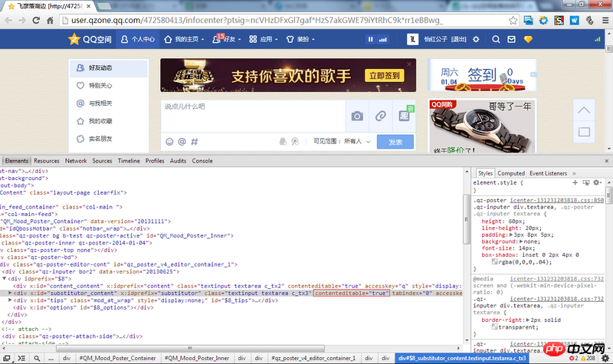Select 好友动态 in the sidebar
Screen dimensions: 613x364
[109, 68]
